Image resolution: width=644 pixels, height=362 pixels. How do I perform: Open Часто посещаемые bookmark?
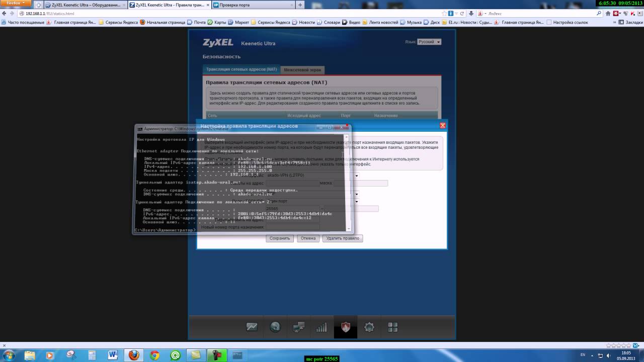pyautogui.click(x=23, y=22)
